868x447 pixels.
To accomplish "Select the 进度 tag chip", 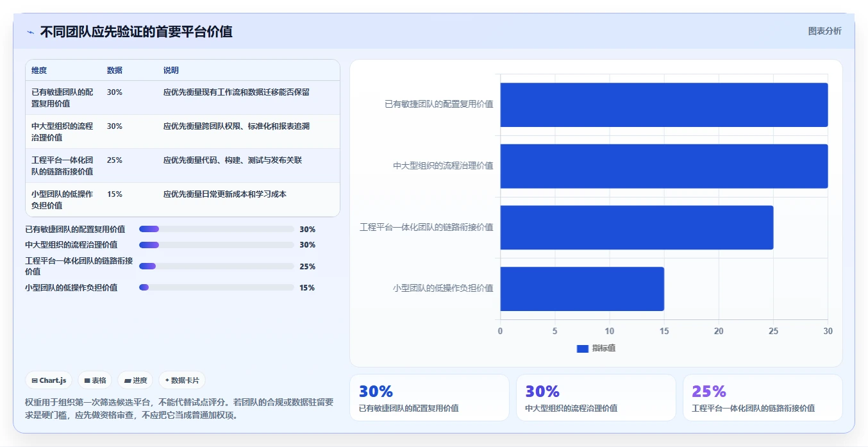I will pos(135,380).
